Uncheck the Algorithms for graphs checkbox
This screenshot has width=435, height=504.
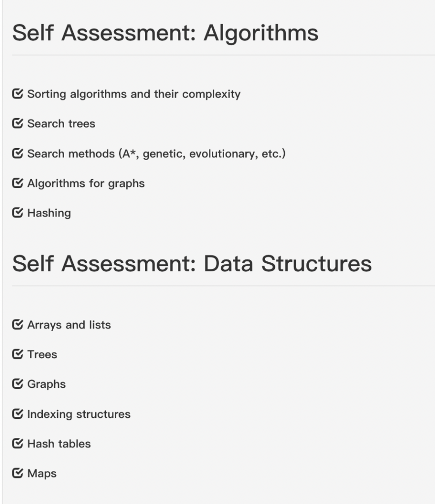pos(18,183)
